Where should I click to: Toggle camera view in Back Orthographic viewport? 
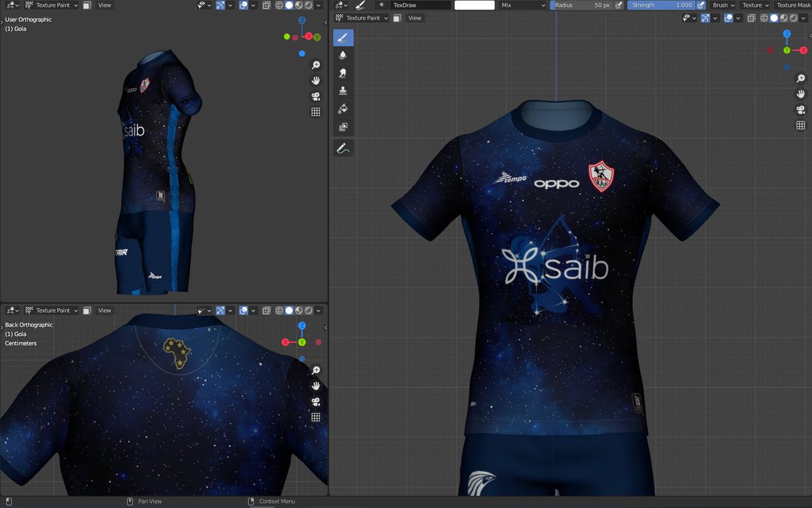pos(315,402)
